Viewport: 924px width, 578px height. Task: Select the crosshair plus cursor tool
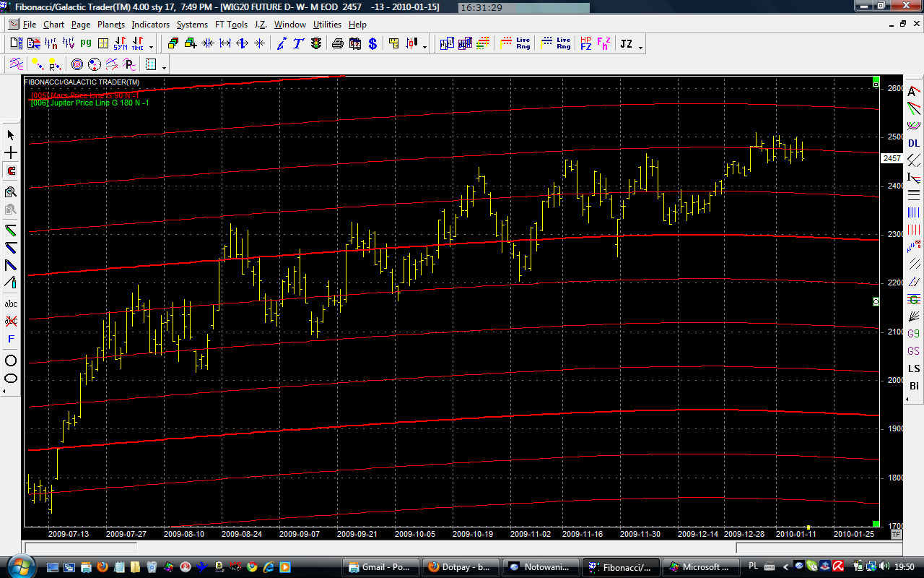click(11, 153)
